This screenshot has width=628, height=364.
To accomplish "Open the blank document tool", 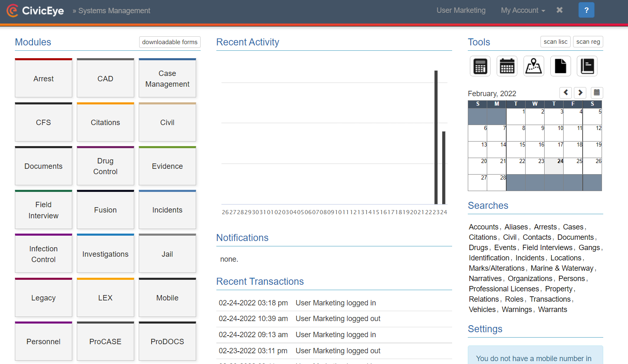I will click(x=560, y=66).
